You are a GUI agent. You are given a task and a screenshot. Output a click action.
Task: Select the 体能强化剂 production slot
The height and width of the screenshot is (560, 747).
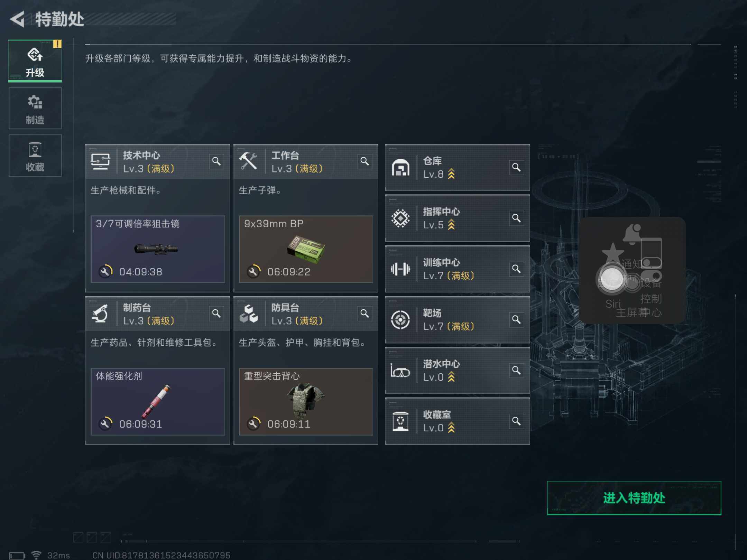coord(158,402)
